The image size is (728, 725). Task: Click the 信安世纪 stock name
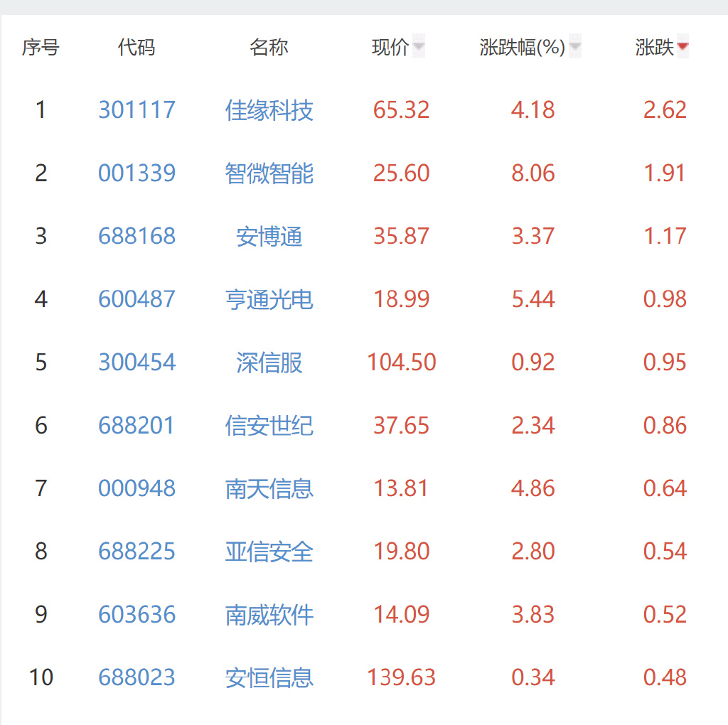[x=269, y=425]
